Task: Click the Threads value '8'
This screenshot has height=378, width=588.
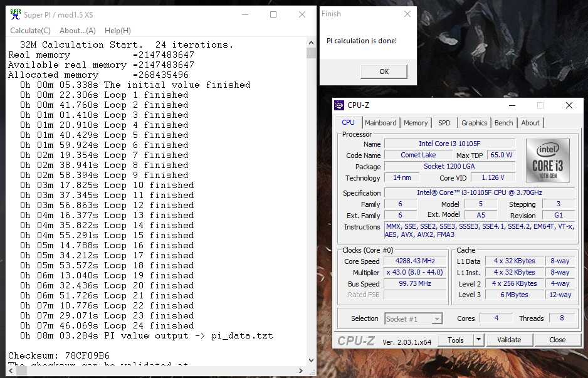Action: tap(562, 318)
